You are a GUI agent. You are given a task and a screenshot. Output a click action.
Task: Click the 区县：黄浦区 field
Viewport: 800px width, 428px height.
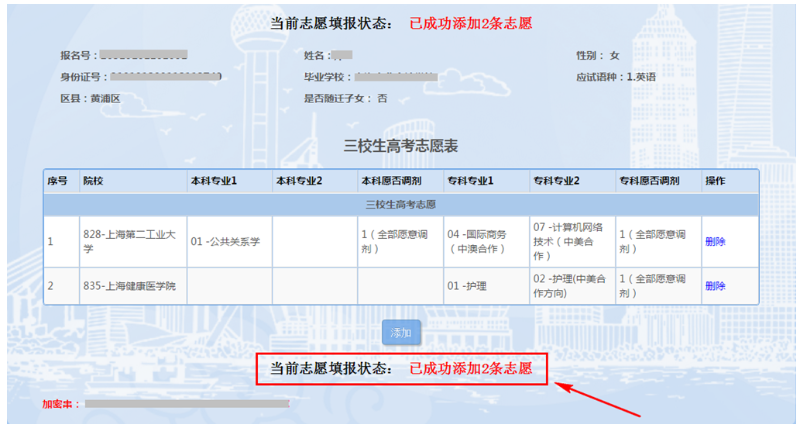[x=90, y=99]
